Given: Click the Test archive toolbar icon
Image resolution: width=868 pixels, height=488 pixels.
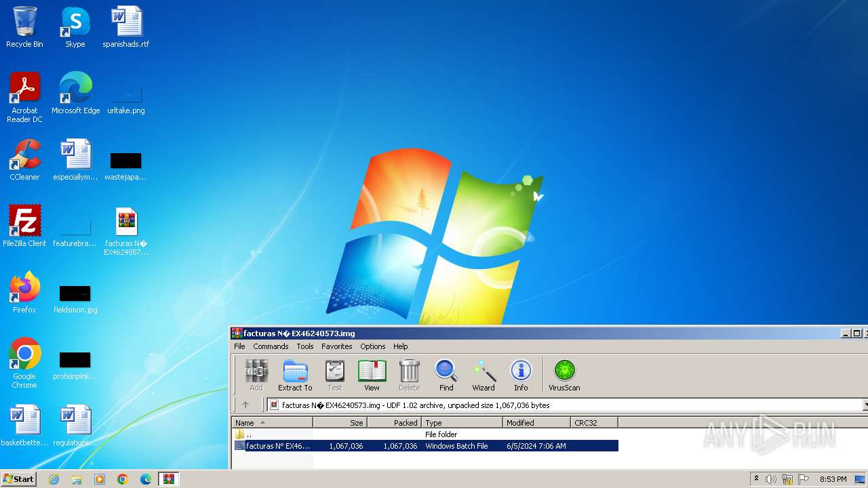Looking at the screenshot, I should [x=335, y=375].
